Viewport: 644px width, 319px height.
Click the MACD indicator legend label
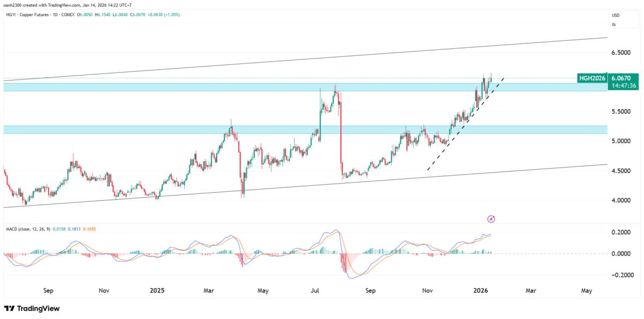pyautogui.click(x=27, y=230)
